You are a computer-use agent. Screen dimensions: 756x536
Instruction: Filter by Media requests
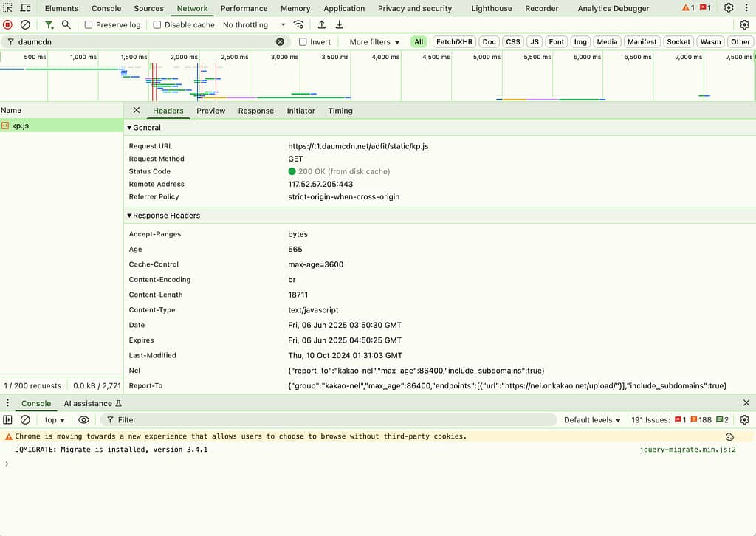[x=607, y=42]
